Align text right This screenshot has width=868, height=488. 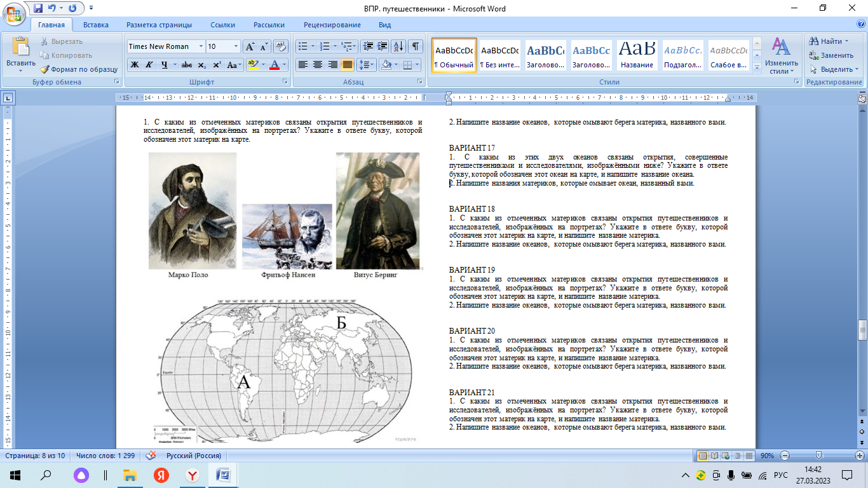332,65
